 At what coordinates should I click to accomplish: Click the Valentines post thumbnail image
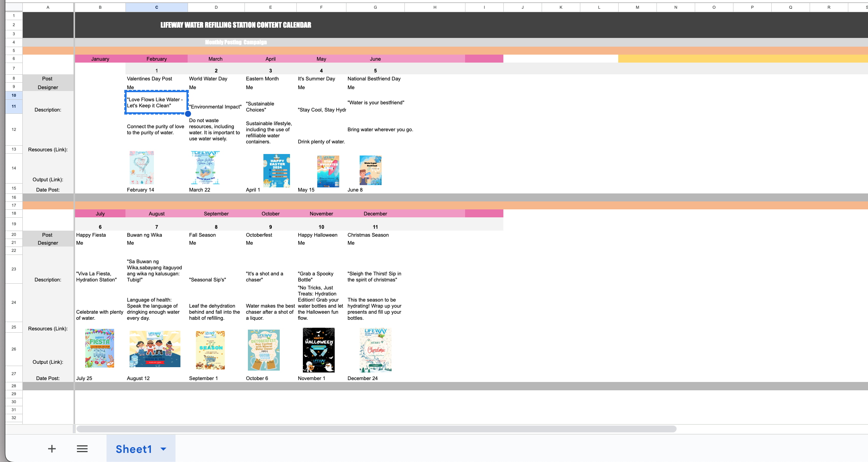point(141,167)
